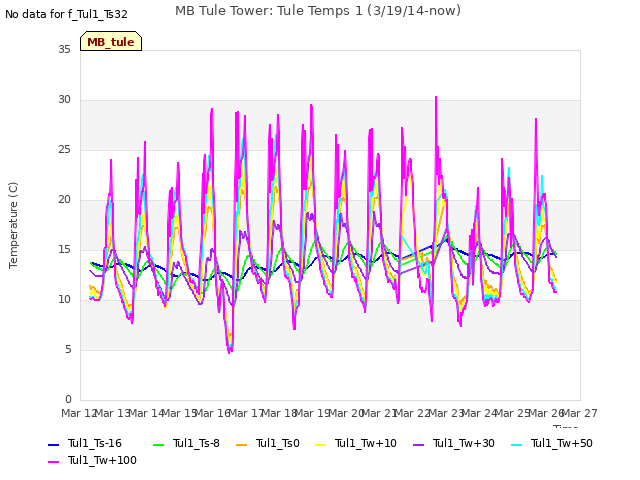This screenshot has width=640, height=480.
Task: Click the y-axis value 20
Action: (64, 200)
